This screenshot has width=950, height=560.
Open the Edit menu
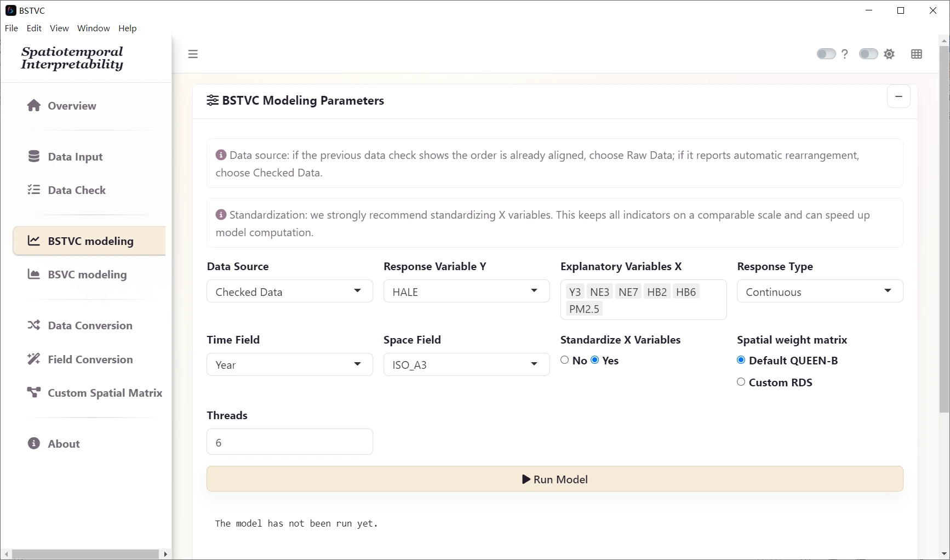coord(34,28)
